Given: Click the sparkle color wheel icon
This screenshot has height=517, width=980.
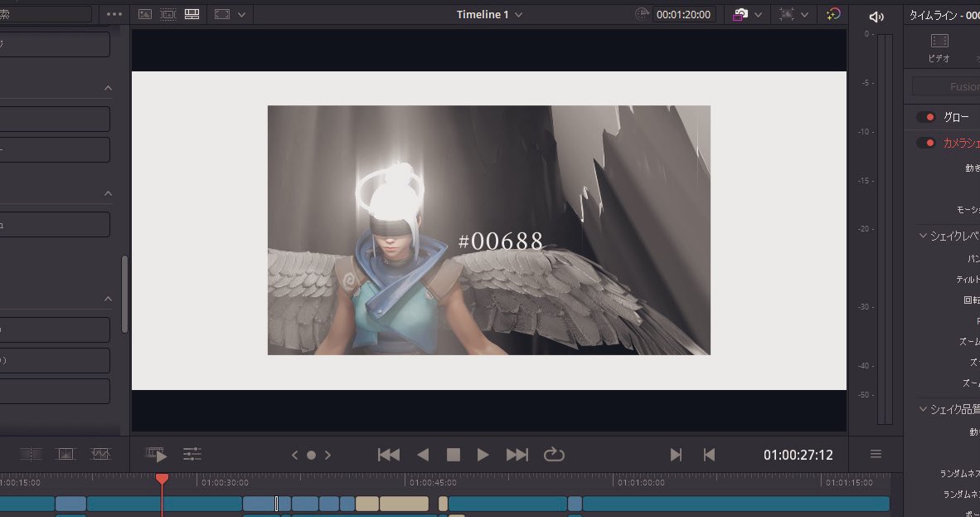Looking at the screenshot, I should 833,14.
